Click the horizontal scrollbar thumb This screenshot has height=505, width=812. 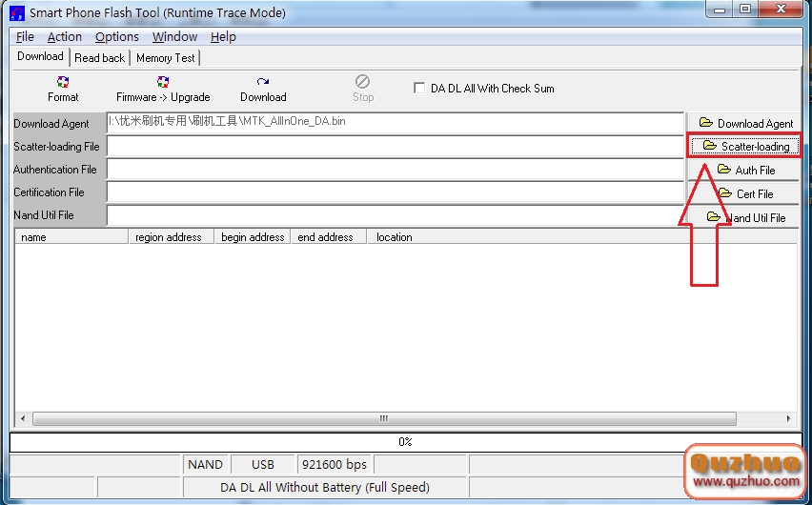pyautogui.click(x=384, y=418)
